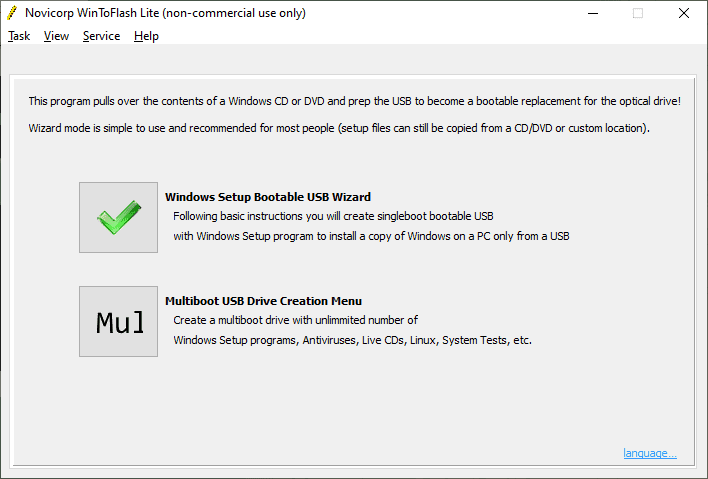Select the Windows Setup Bootable USB Wizard heading
This screenshot has width=708, height=479.
pyautogui.click(x=268, y=197)
